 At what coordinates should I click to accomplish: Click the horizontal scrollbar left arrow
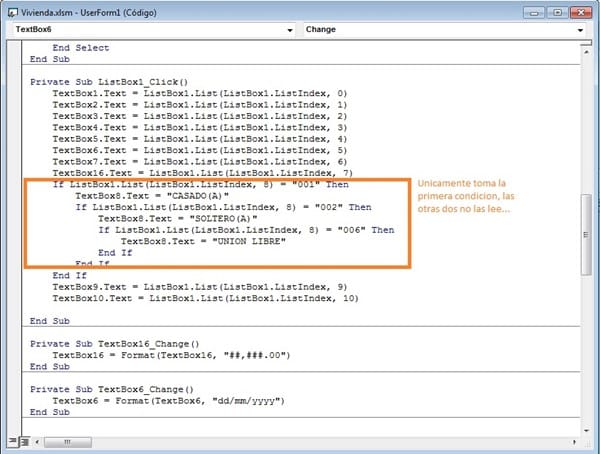tap(37, 442)
